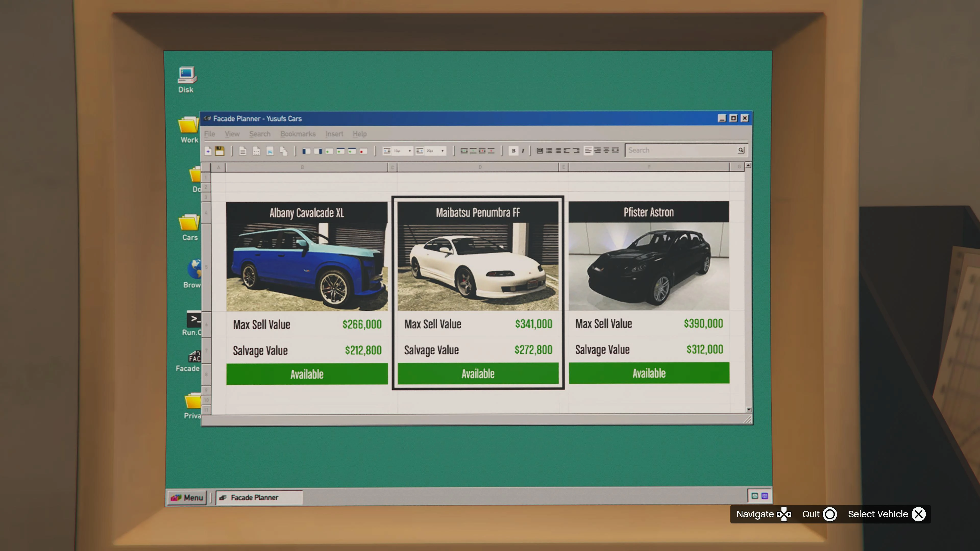Click the new document plus icon
Viewport: 980px width, 551px height.
208,151
